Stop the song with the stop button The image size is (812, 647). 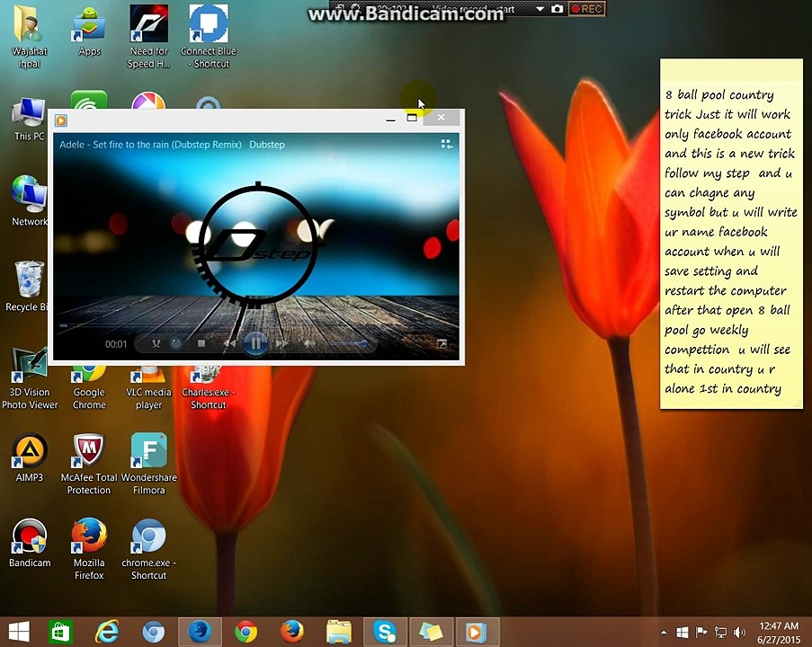pos(201,343)
